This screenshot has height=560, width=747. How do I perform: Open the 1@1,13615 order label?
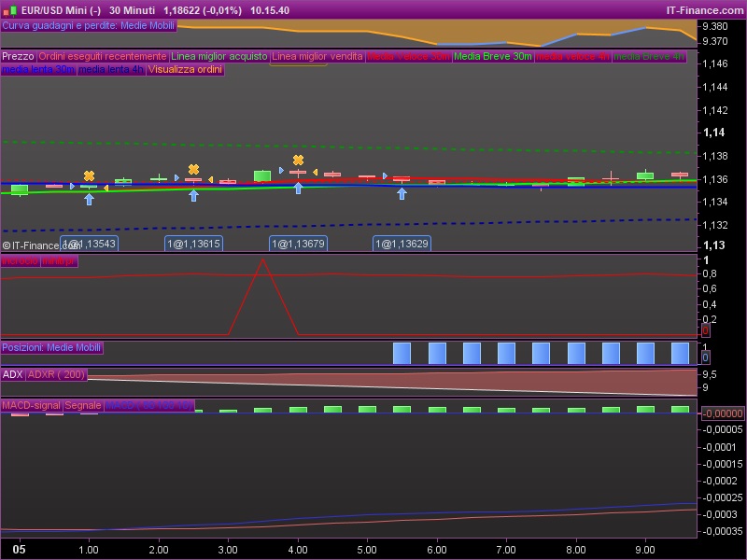point(193,244)
